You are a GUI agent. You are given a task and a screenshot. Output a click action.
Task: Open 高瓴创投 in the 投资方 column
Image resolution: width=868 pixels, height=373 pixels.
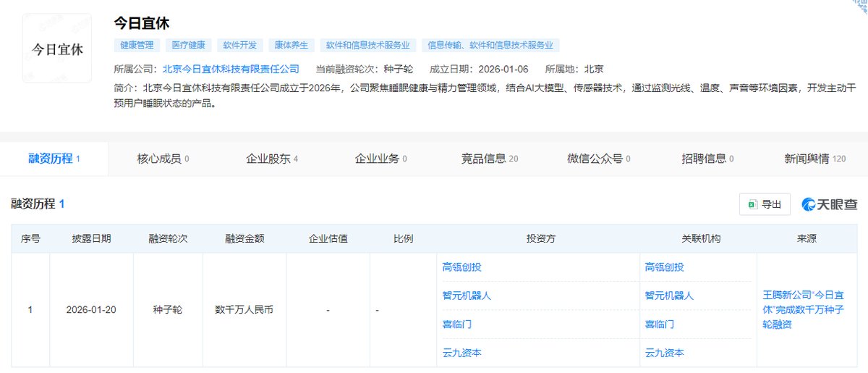(x=461, y=267)
